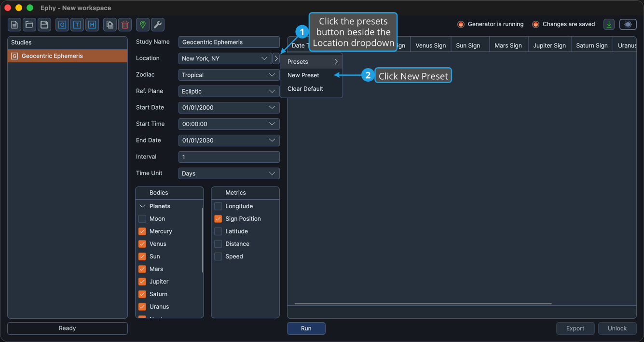Select the Geocentric Ephemeris study row

pos(68,56)
